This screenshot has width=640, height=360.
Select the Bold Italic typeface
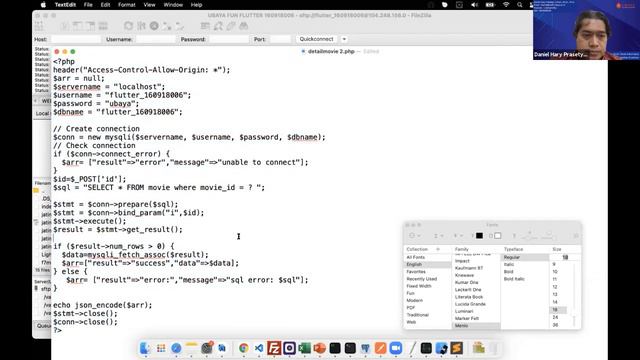pyautogui.click(x=514, y=279)
